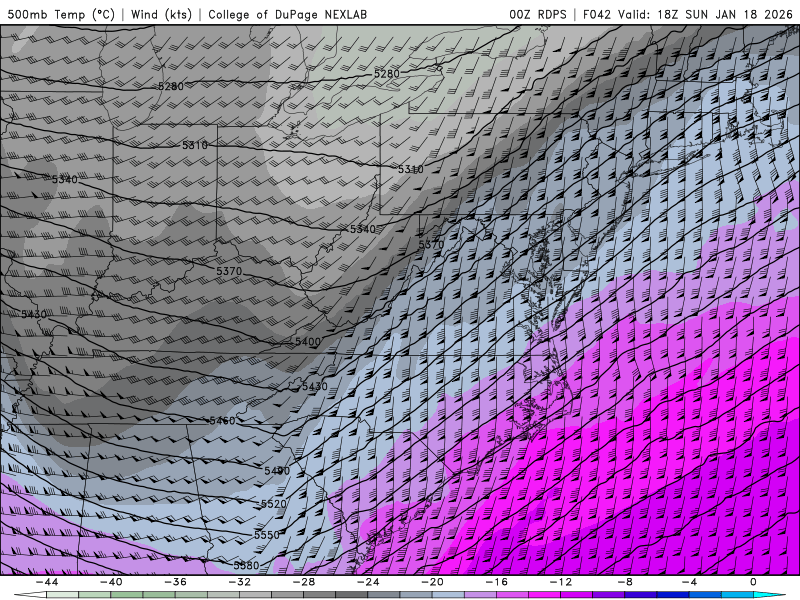Screen dimensions: 800x600
Task: Click the 5460 height contour label
Action: (x=222, y=421)
